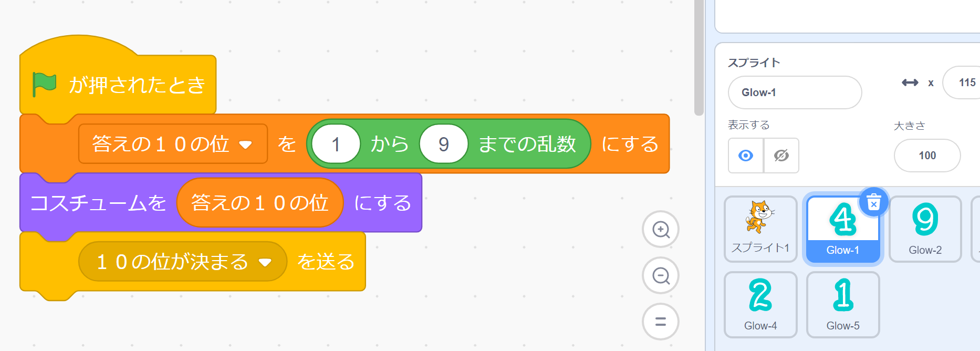This screenshot has width=980, height=351.
Task: Click the size field showing 100
Action: [927, 156]
